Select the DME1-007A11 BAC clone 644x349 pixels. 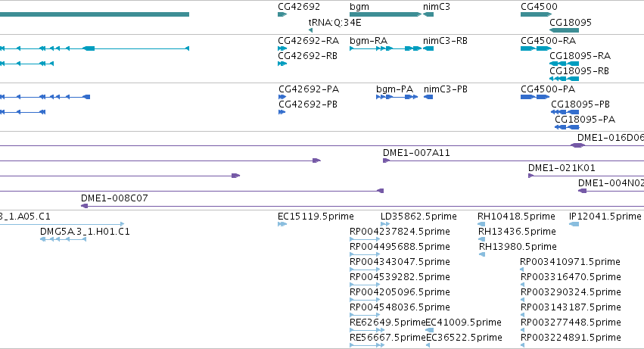click(x=513, y=160)
